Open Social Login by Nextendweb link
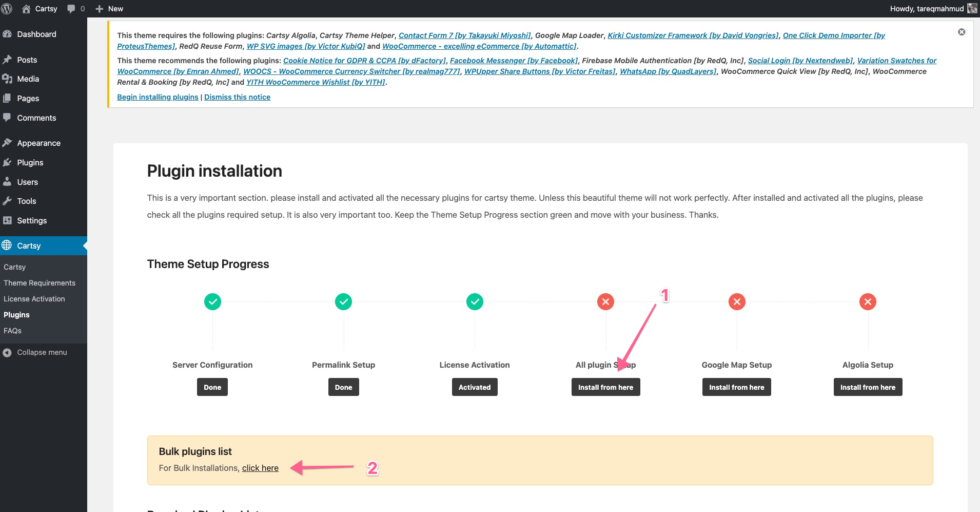The height and width of the screenshot is (512, 980). pyautogui.click(x=800, y=61)
